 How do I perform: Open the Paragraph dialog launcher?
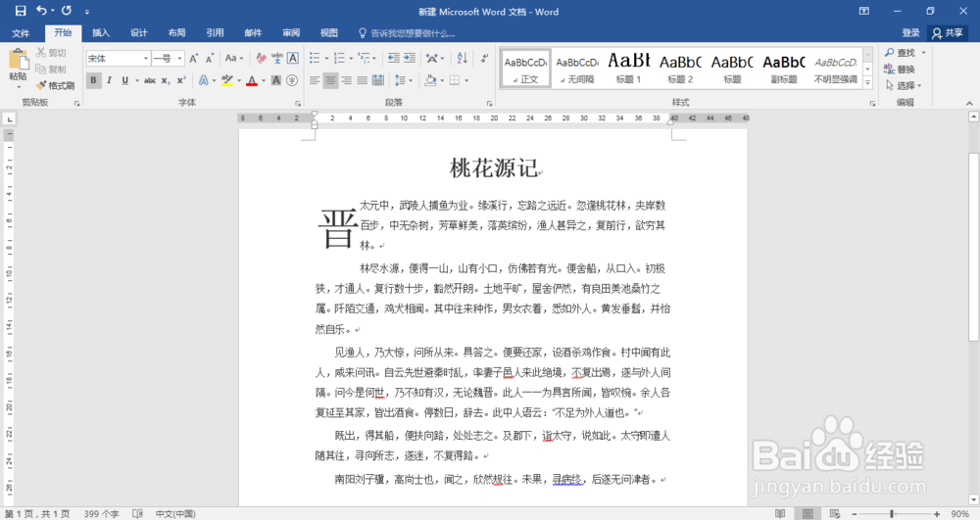489,104
